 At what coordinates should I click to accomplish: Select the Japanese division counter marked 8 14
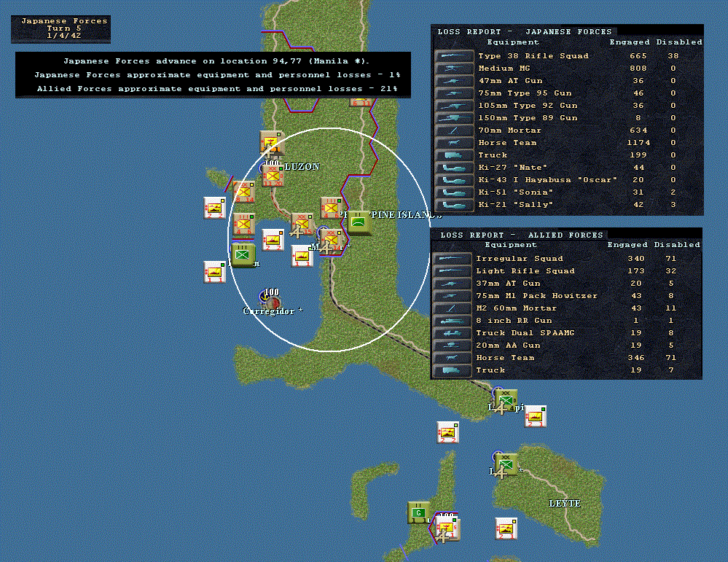pos(243,192)
